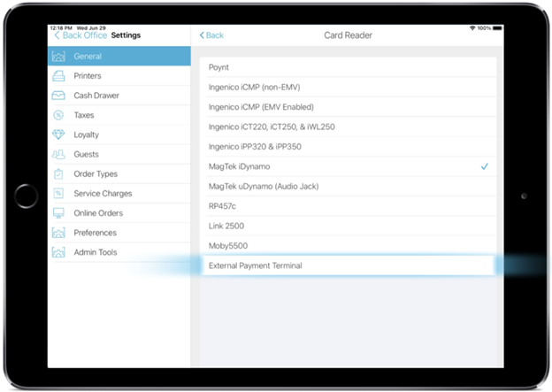Click the Guests people icon
Screen dimensions: 552x392
pos(58,154)
